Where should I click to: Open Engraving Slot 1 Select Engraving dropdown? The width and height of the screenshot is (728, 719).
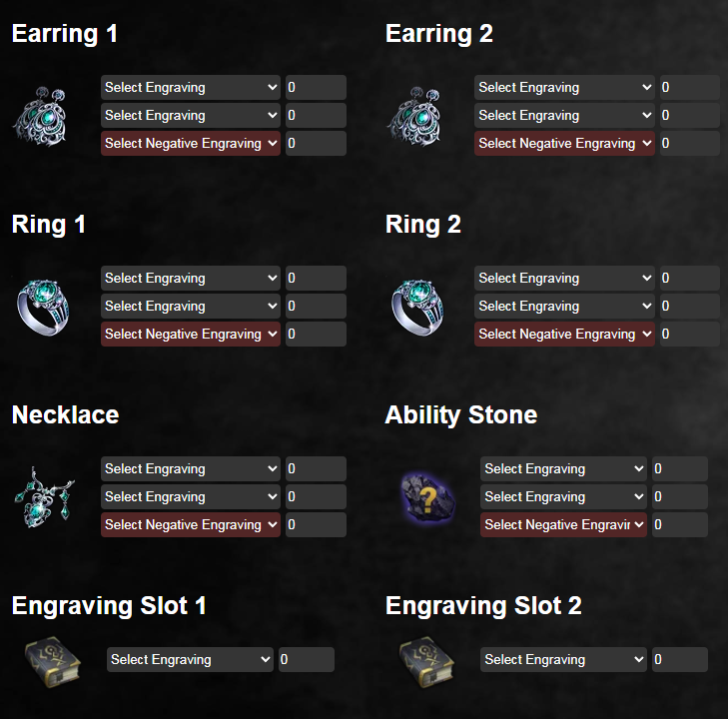(x=190, y=660)
